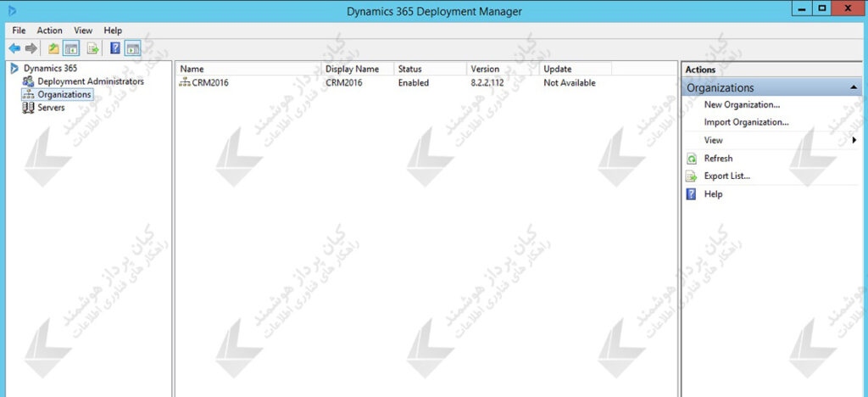The height and width of the screenshot is (397, 868).
Task: Click the CRM2016 organization row icon
Action: click(184, 83)
